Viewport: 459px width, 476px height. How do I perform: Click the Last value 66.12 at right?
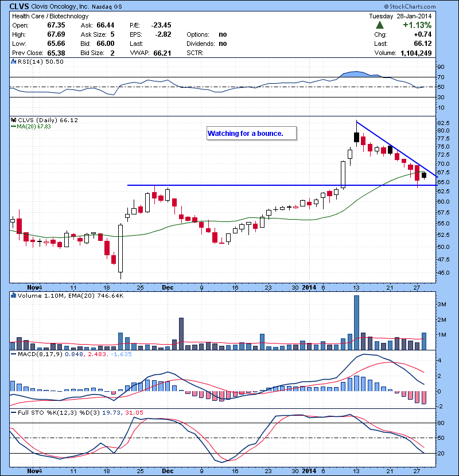click(x=422, y=44)
